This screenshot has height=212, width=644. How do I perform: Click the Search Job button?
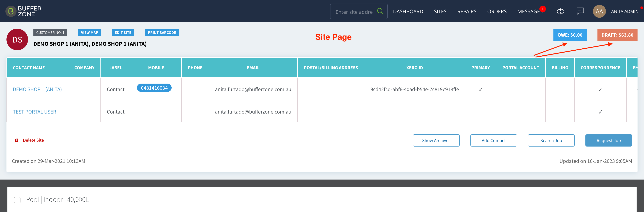[551, 140]
